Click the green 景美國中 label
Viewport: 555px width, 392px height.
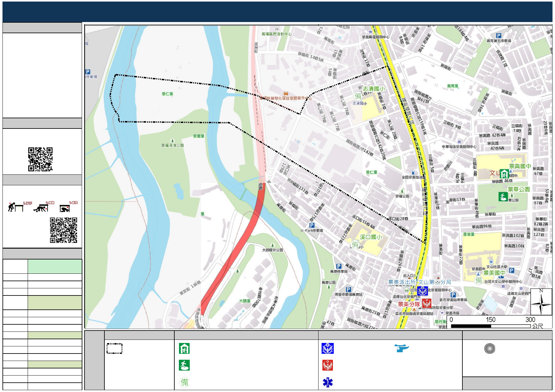point(494,273)
